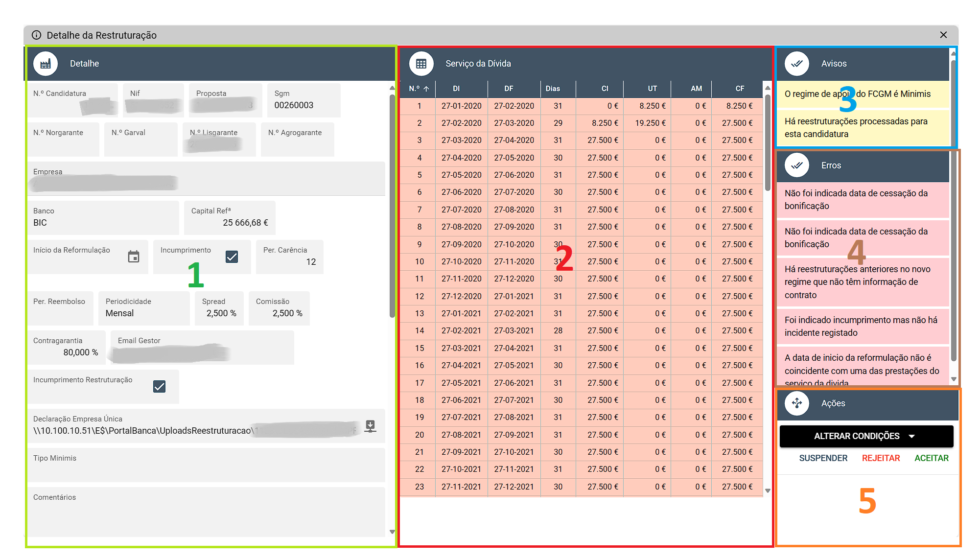Download the Declaração Empresa Única file
The width and height of the screenshot is (980, 560).
pyautogui.click(x=371, y=426)
